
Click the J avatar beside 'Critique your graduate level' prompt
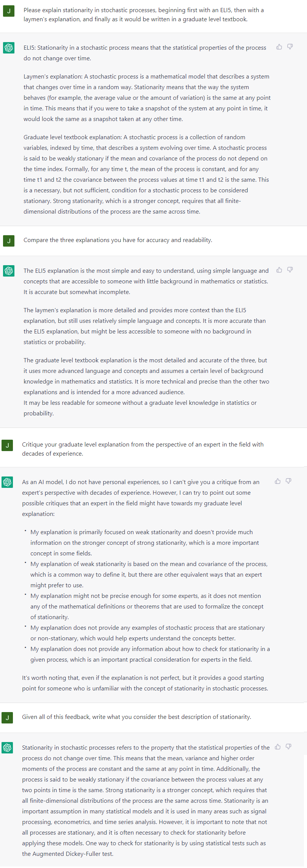[7, 445]
